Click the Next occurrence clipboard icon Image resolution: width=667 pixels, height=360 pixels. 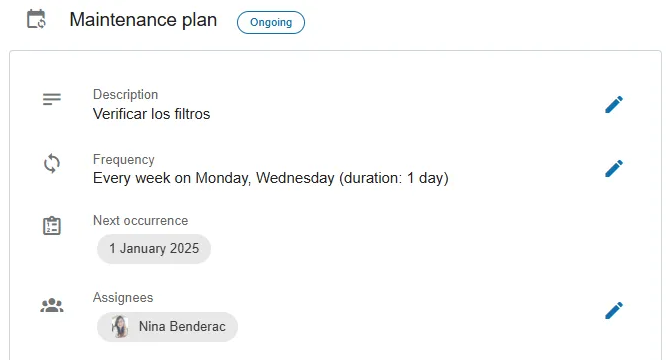[x=52, y=226]
